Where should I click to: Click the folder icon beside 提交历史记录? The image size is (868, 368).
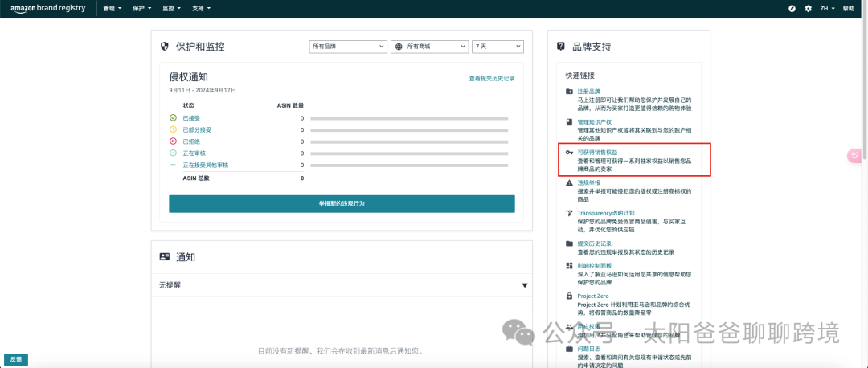pos(569,243)
